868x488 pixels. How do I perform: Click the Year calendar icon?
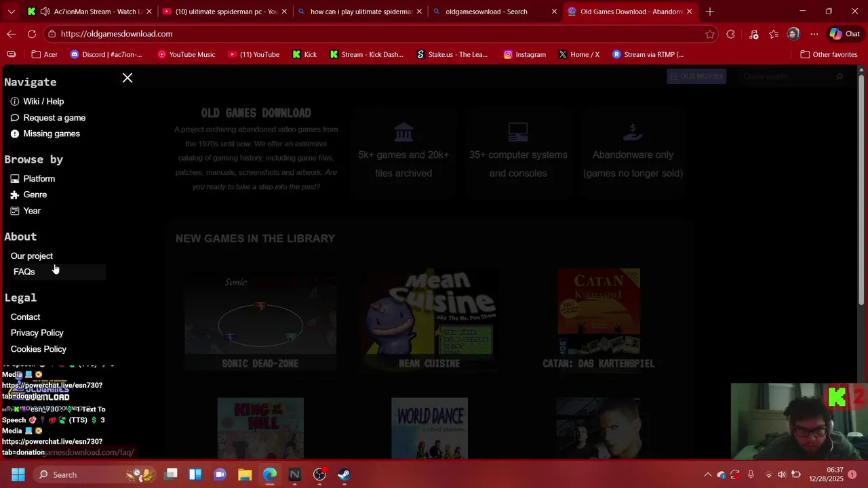click(x=15, y=211)
